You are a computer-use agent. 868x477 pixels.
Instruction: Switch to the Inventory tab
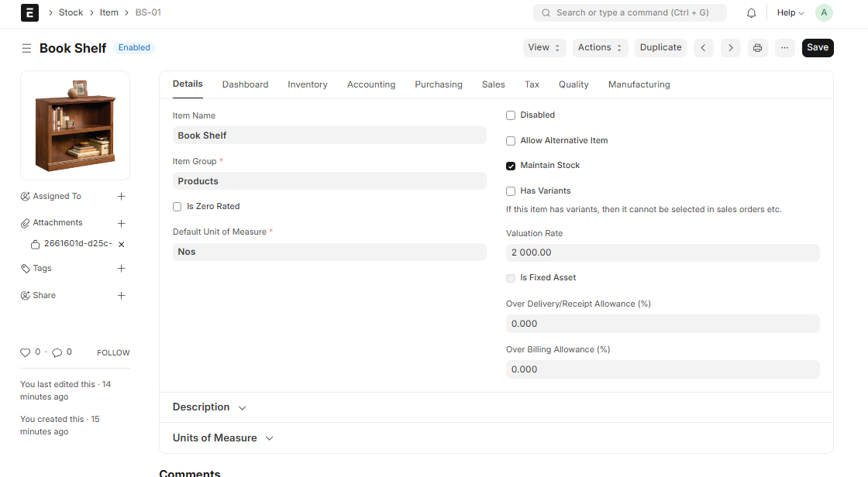coord(307,84)
